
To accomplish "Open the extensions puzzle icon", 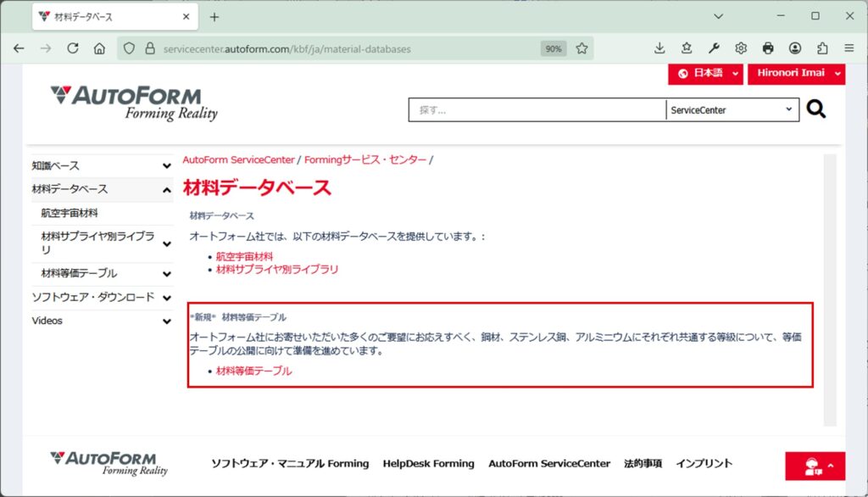I will [822, 48].
